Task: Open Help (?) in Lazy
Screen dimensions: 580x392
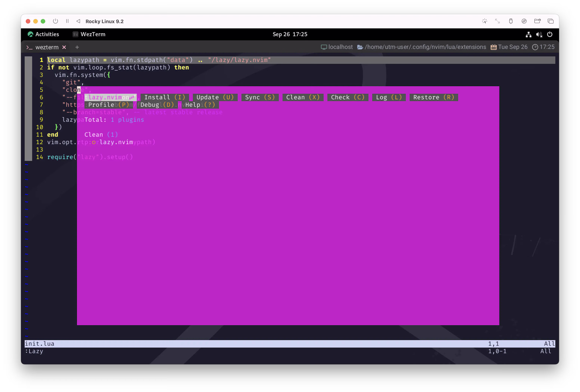Action: (200, 105)
